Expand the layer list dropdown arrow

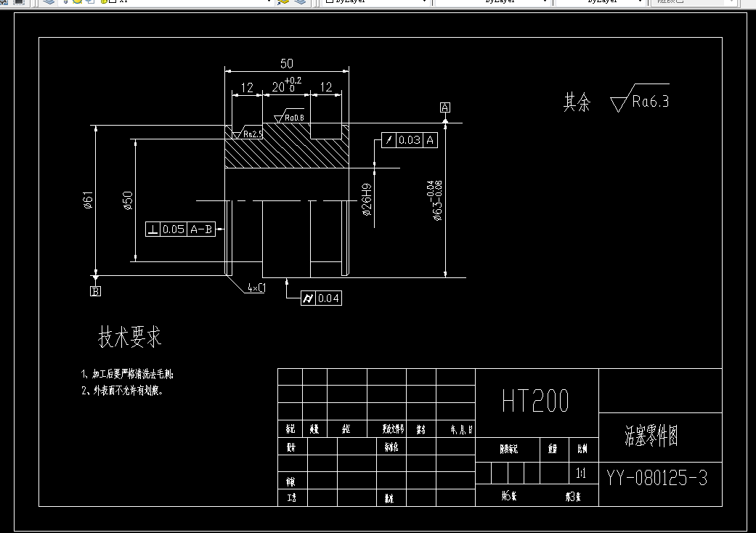click(269, 1)
